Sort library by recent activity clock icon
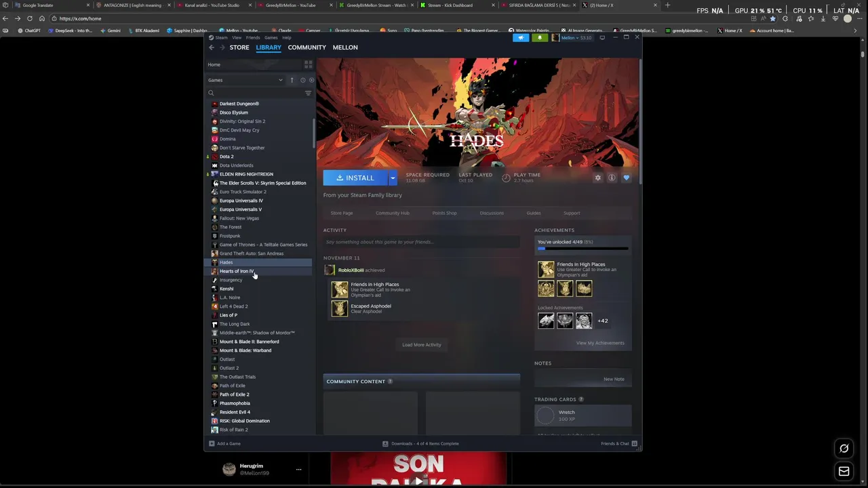This screenshot has width=868, height=488. (x=303, y=80)
